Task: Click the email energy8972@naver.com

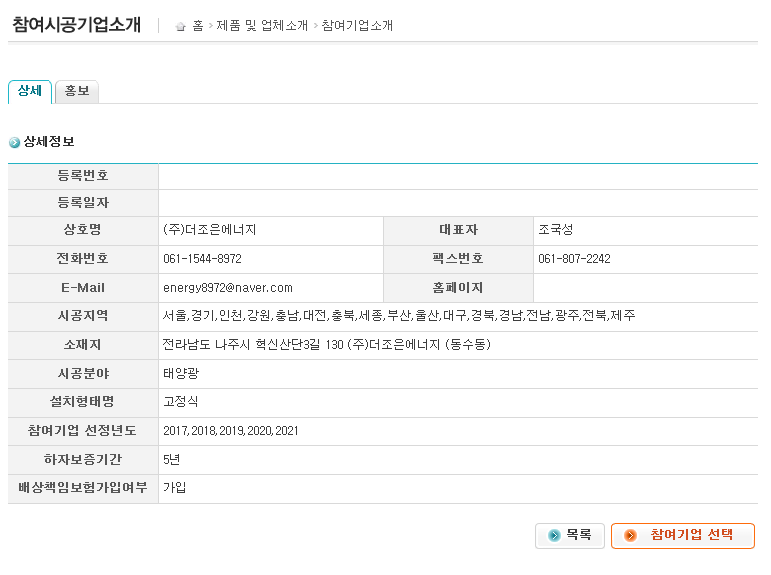Action: pos(228,288)
